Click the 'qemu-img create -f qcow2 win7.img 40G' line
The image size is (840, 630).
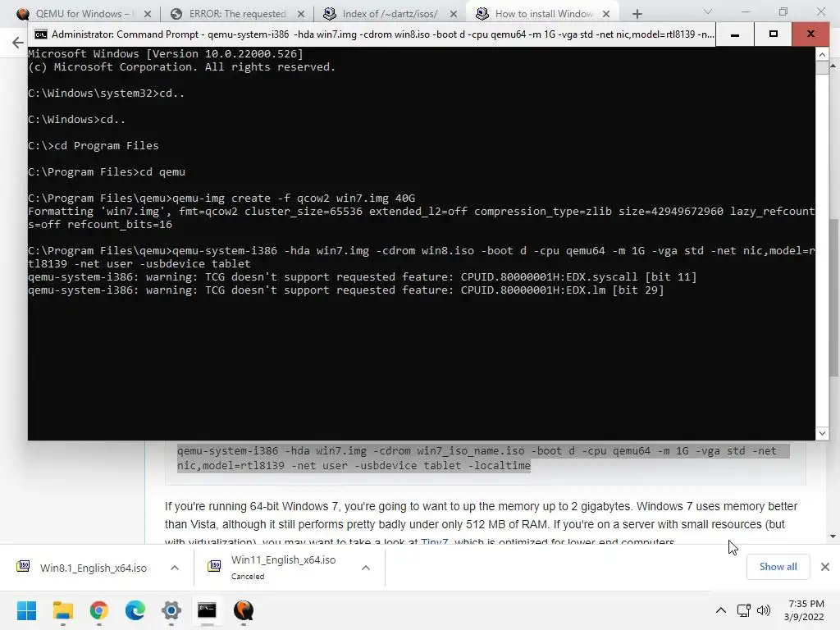coord(221,199)
